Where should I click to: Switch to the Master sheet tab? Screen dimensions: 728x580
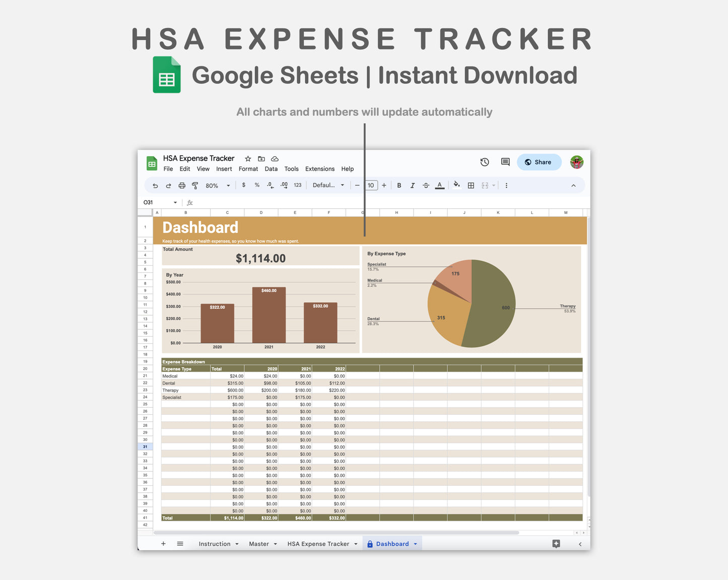[x=259, y=544]
